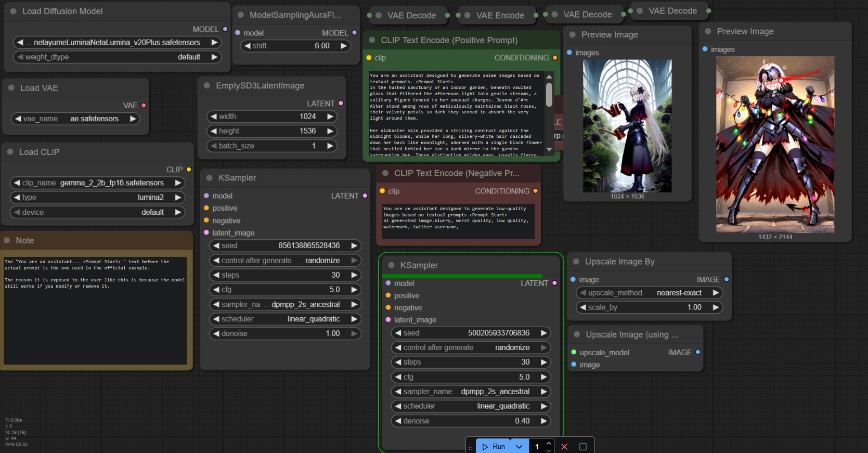Collapse the Note node via its title dot
868x453 pixels.
(x=7, y=240)
